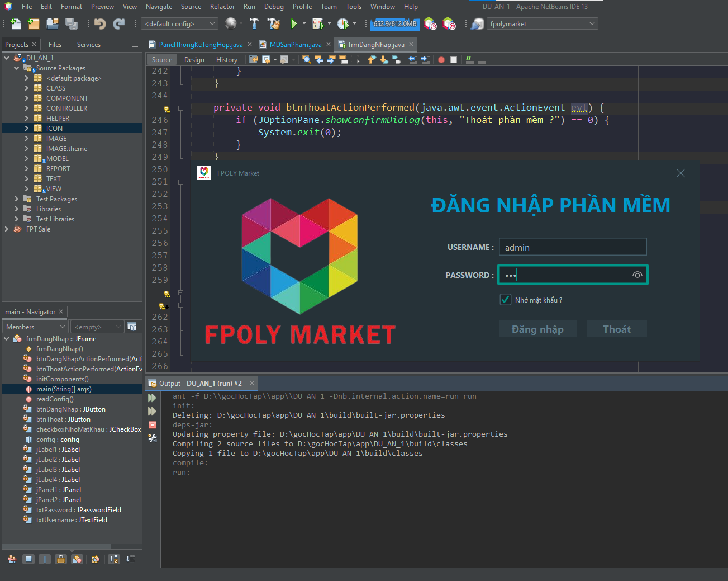Toggle Show Inner Classes icon in Navigator
Image resolution: width=728 pixels, height=581 pixels.
tap(77, 559)
